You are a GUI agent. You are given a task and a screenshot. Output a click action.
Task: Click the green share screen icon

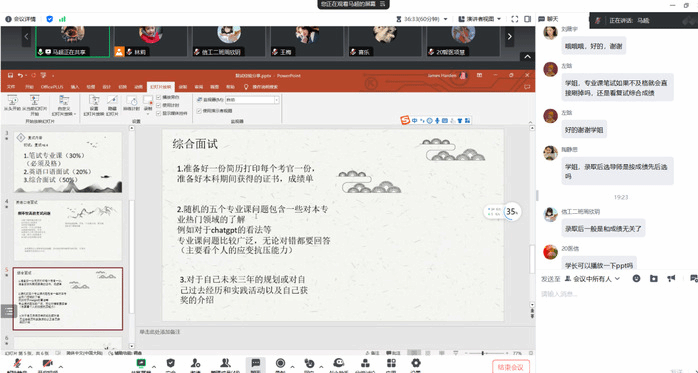[x=141, y=363]
